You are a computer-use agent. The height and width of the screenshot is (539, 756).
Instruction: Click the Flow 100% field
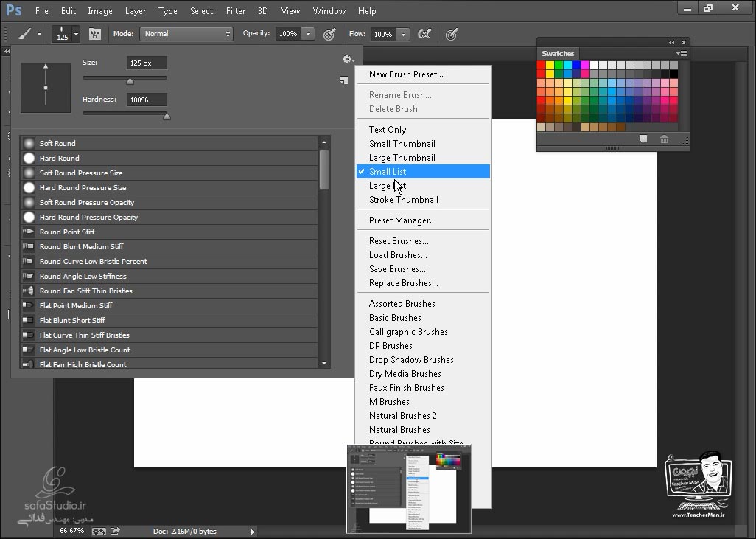click(x=383, y=34)
